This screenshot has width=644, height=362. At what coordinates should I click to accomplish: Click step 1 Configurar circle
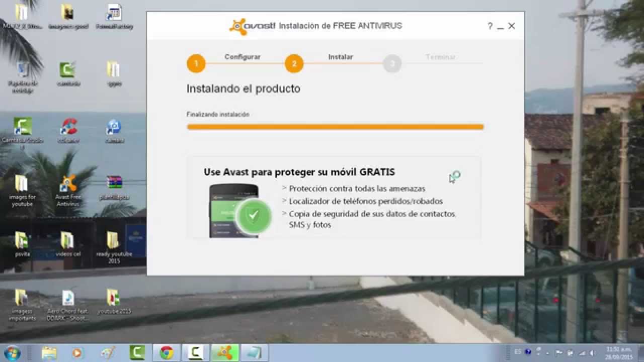point(196,64)
